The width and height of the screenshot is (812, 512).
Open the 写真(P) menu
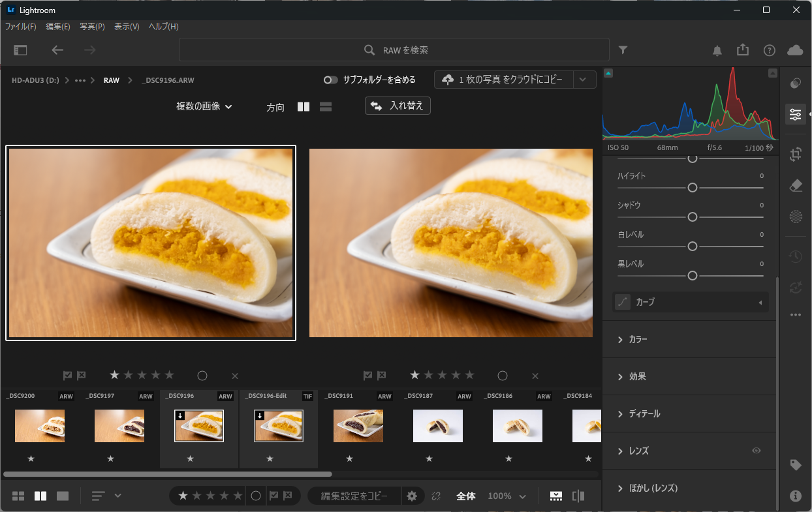[x=92, y=27]
